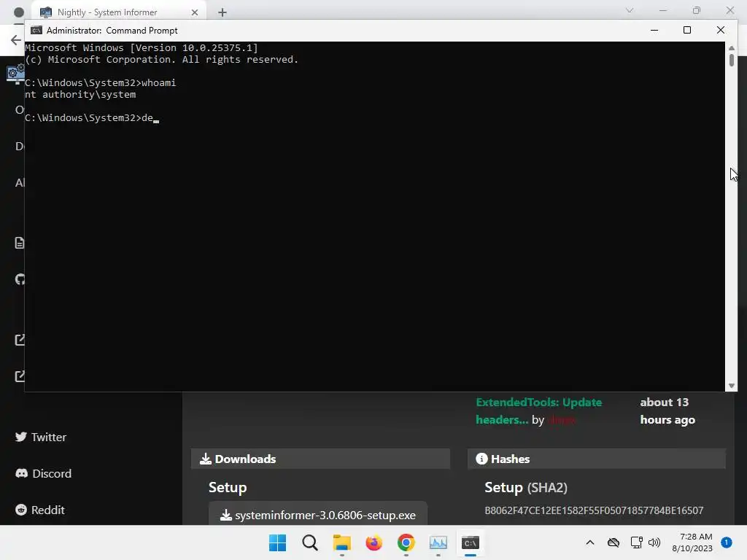Open clock and date 7:28 AM
The width and height of the screenshot is (747, 560).
(x=692, y=542)
